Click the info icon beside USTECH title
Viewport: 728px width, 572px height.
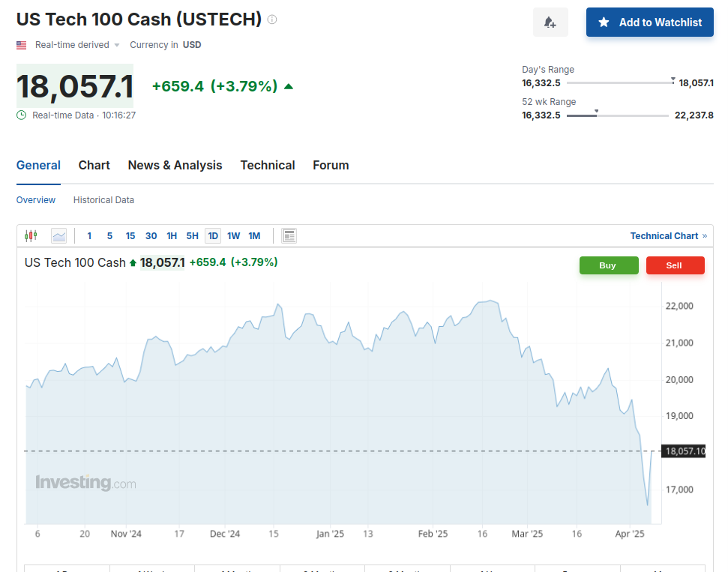pyautogui.click(x=272, y=19)
